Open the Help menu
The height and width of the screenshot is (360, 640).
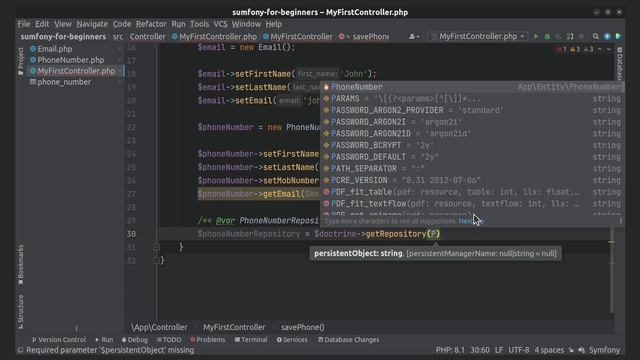[x=273, y=24]
